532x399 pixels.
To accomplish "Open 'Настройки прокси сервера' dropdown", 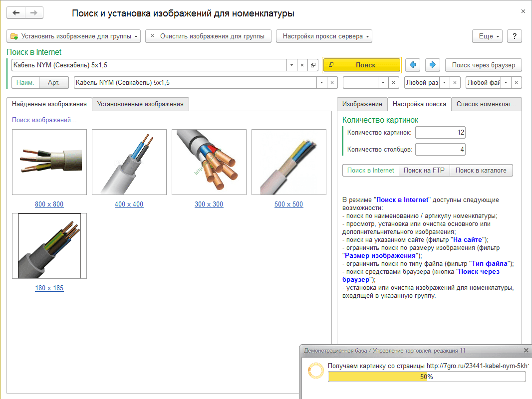I will point(324,36).
